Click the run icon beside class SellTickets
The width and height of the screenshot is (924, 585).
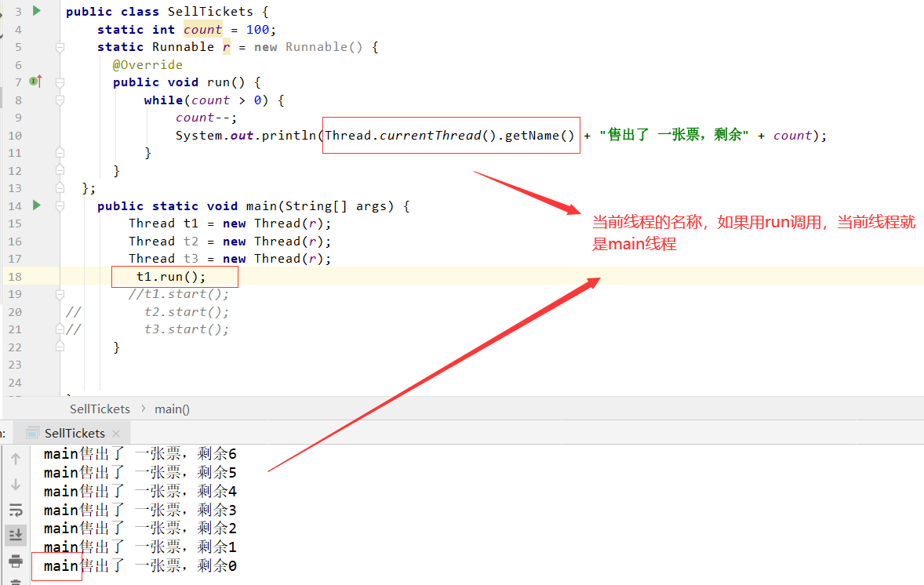(35, 11)
